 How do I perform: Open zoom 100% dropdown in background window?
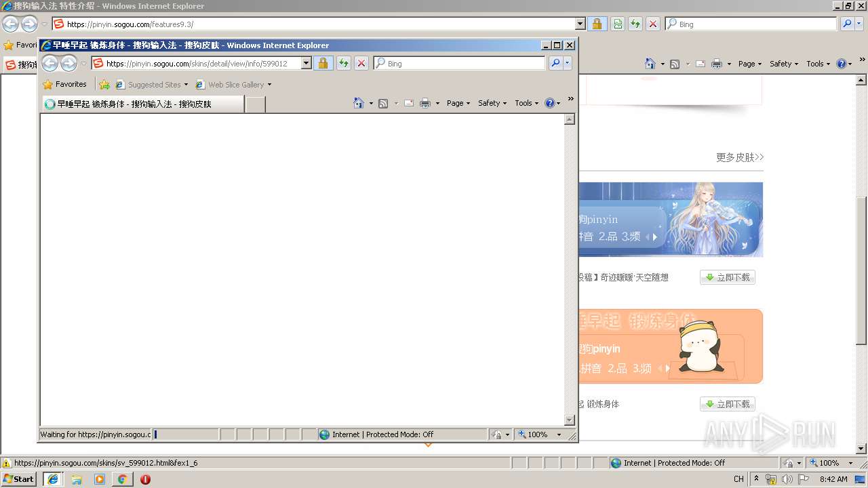[x=851, y=463]
